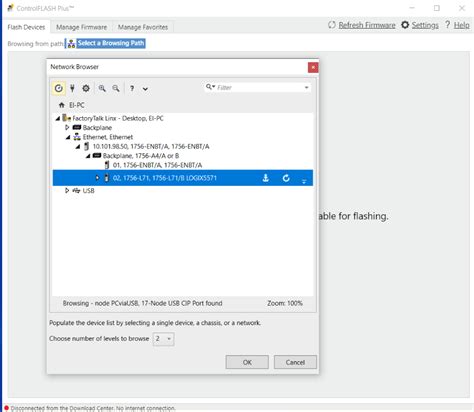Click Refresh Firmware link

(367, 25)
